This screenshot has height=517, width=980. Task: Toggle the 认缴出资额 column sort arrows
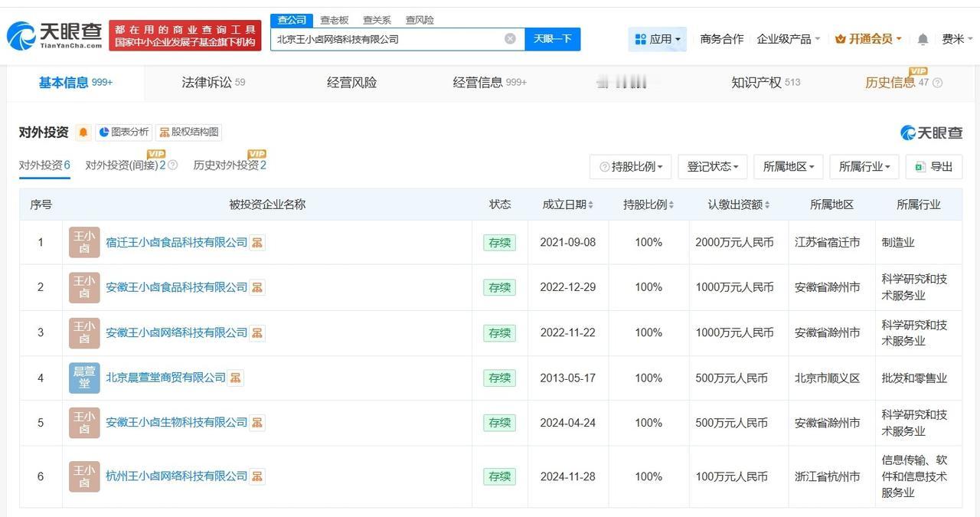[x=768, y=205]
